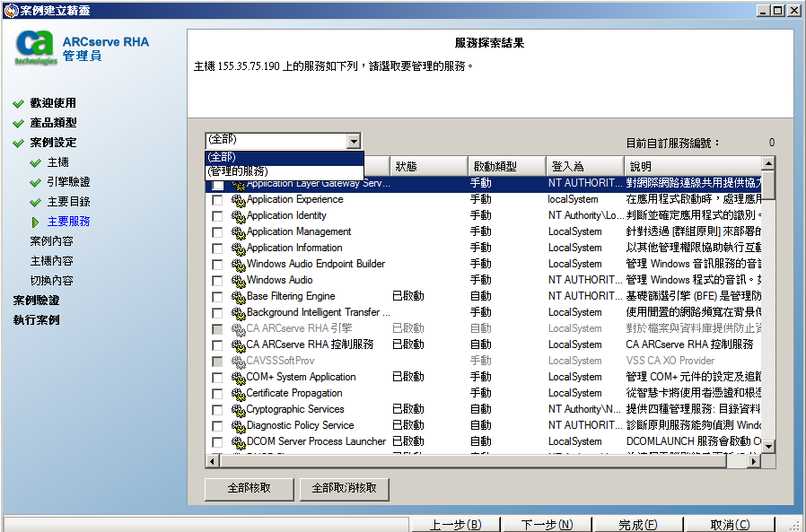Screen dimensions: 806x532
Task: Select (全部) in the filter list
Action: [285, 157]
